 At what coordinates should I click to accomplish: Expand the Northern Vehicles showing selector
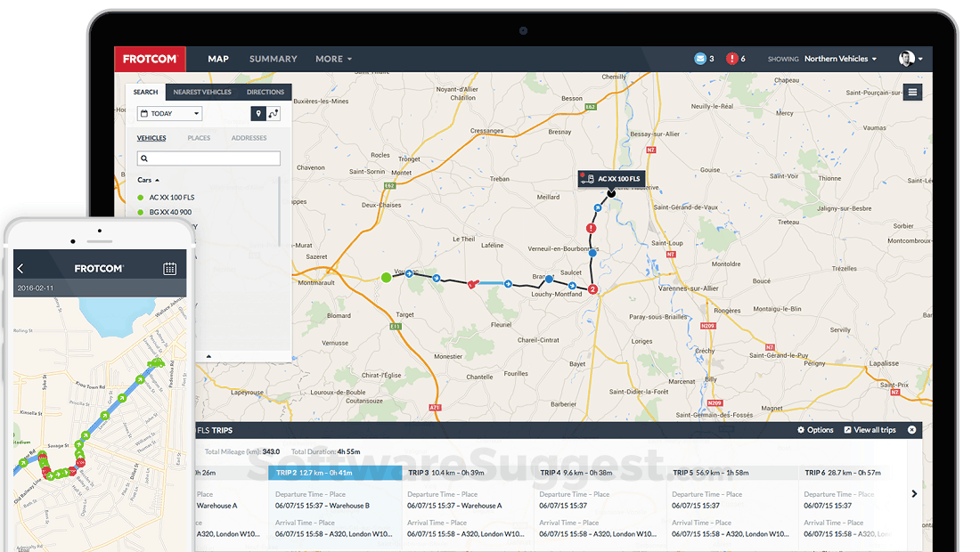(836, 58)
